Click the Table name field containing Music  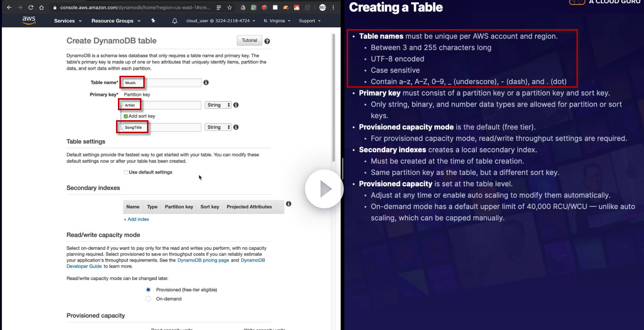pyautogui.click(x=162, y=82)
